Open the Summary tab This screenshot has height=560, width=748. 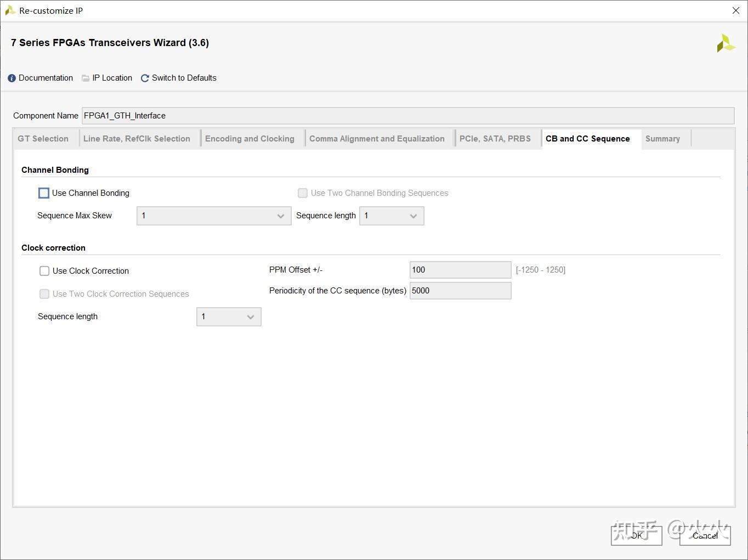click(662, 139)
